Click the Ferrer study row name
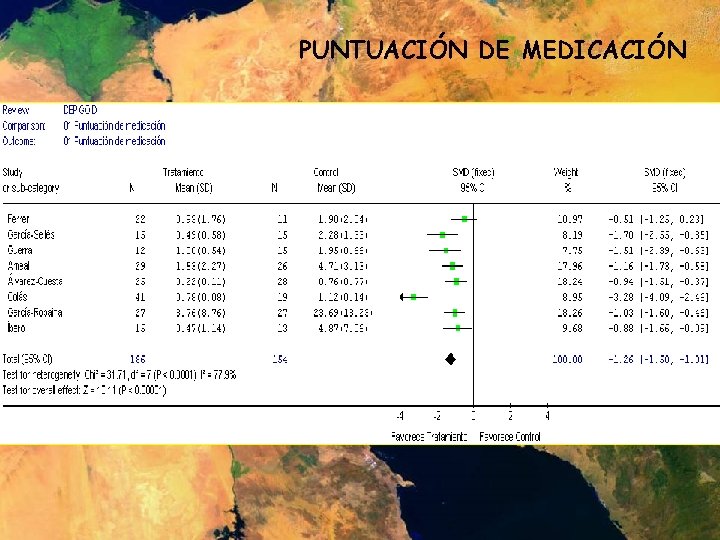720x540 pixels. coord(18,219)
